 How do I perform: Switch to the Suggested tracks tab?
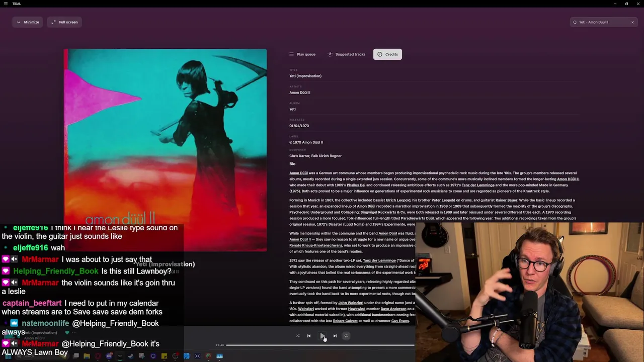pyautogui.click(x=347, y=54)
